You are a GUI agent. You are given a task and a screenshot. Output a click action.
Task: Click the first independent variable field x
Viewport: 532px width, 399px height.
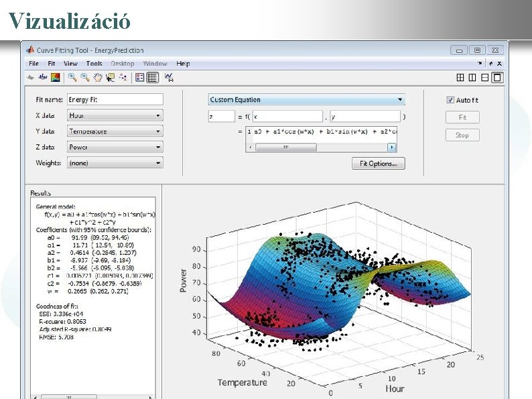click(287, 117)
